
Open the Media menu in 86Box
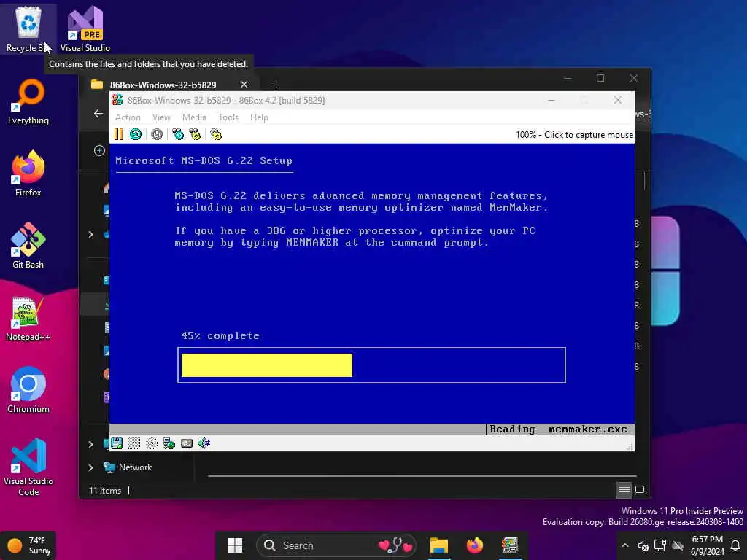(x=194, y=117)
